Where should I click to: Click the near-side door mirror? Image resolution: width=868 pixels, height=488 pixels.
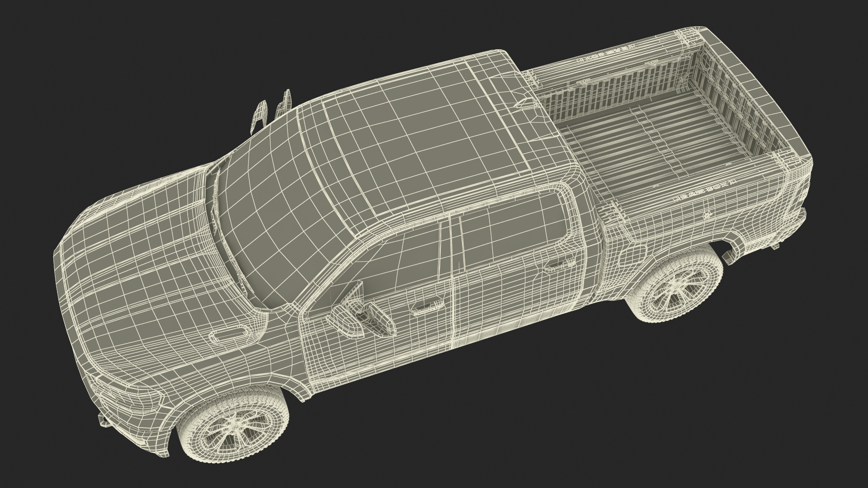(x=348, y=319)
